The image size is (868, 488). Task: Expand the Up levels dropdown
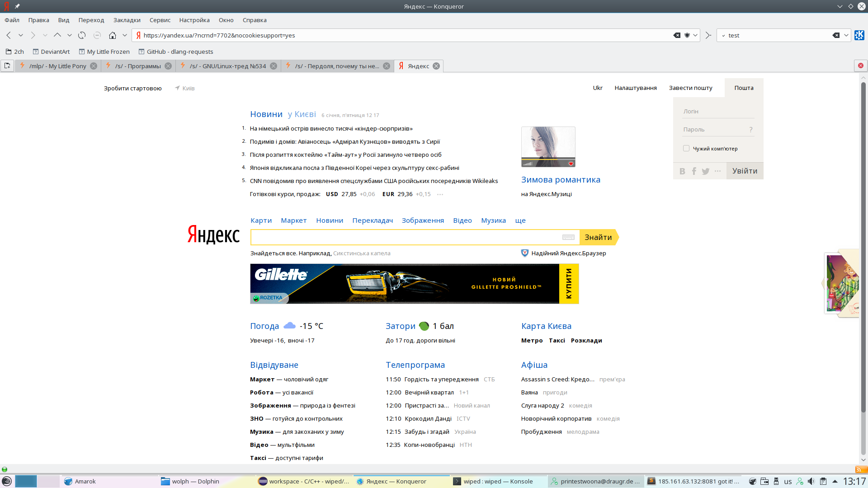(x=69, y=35)
